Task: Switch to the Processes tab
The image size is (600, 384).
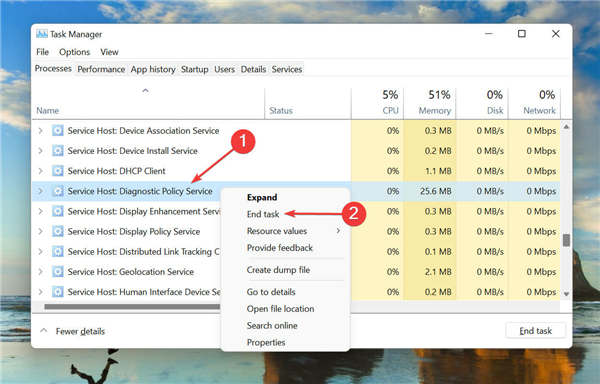Action: (53, 69)
